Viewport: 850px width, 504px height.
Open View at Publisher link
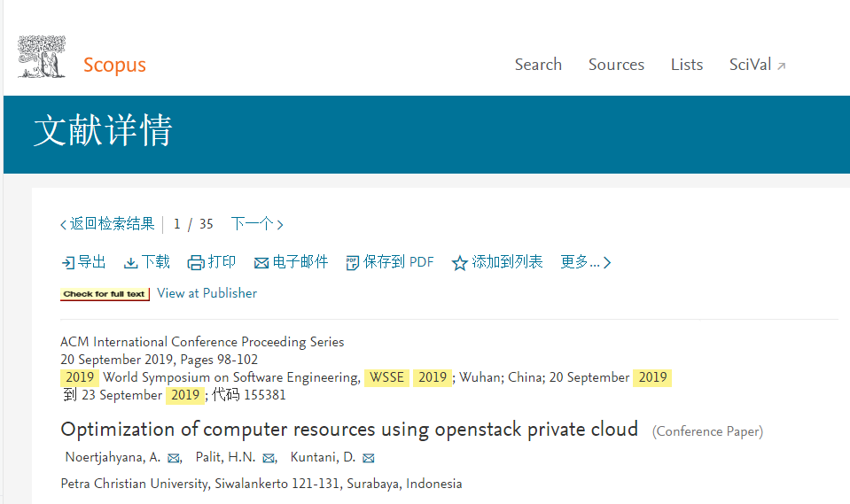(x=207, y=293)
